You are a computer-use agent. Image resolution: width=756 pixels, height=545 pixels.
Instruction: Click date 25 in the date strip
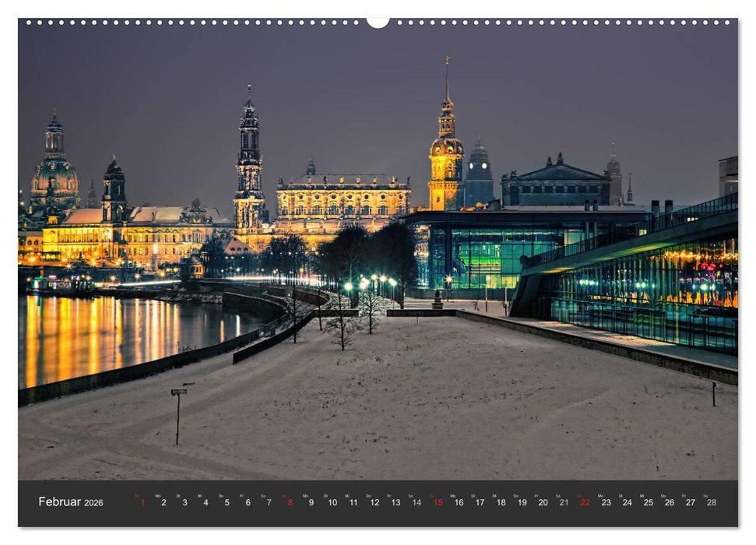647,504
